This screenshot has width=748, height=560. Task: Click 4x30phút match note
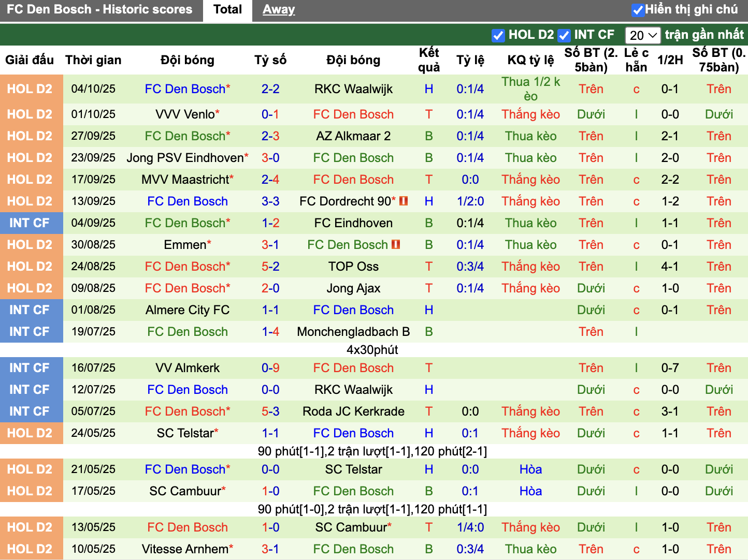click(372, 350)
